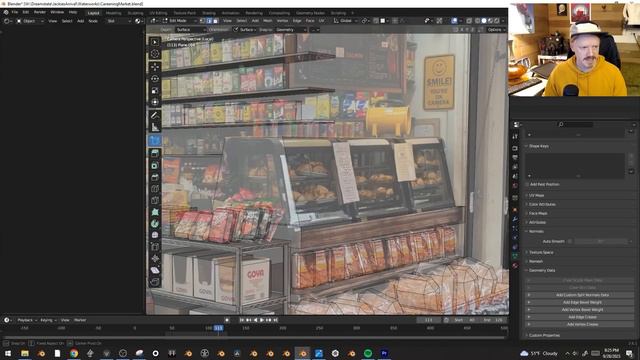Open the Tool properties tab icon
The image size is (640, 360).
pyautogui.click(x=515, y=136)
